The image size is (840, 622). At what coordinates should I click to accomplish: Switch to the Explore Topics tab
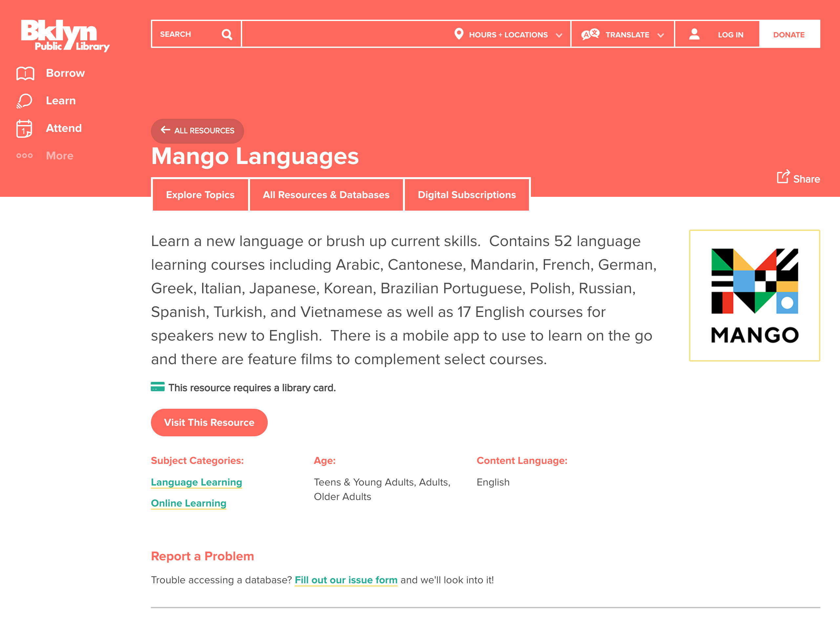click(x=200, y=195)
